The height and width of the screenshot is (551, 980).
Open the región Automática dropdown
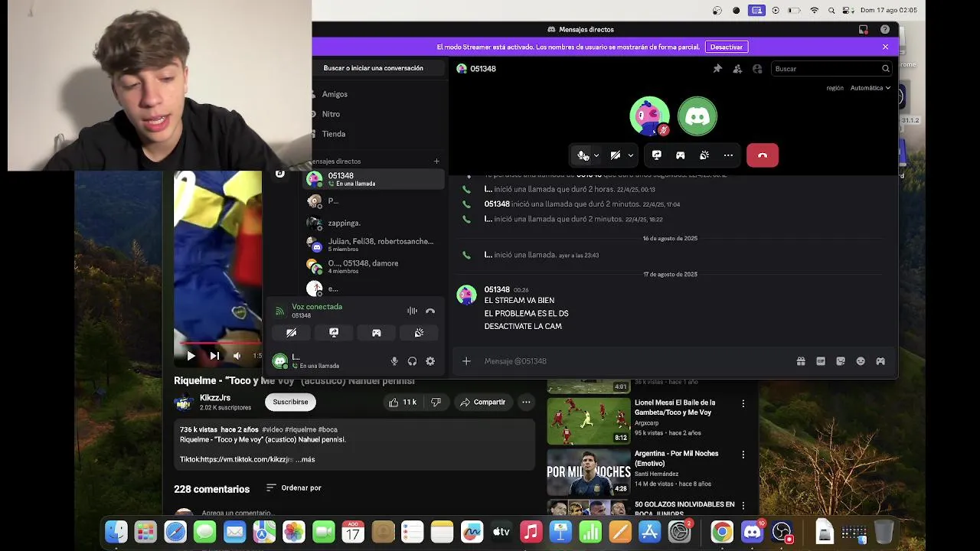click(x=871, y=88)
